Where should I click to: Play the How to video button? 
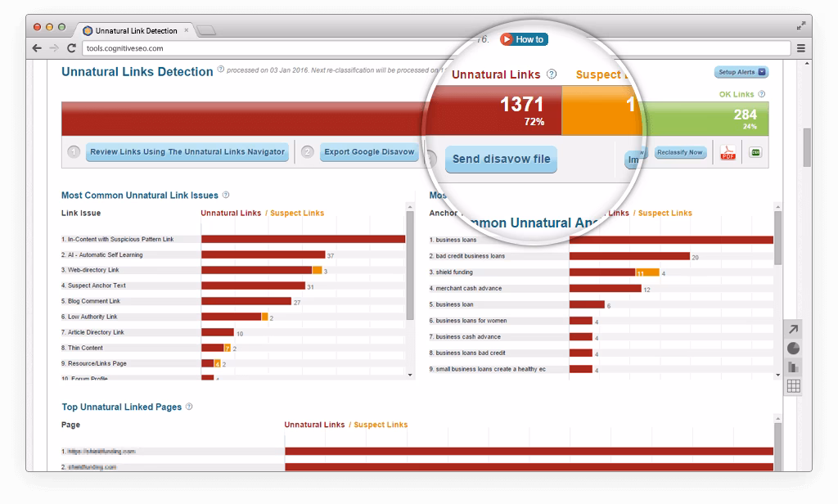[523, 39]
